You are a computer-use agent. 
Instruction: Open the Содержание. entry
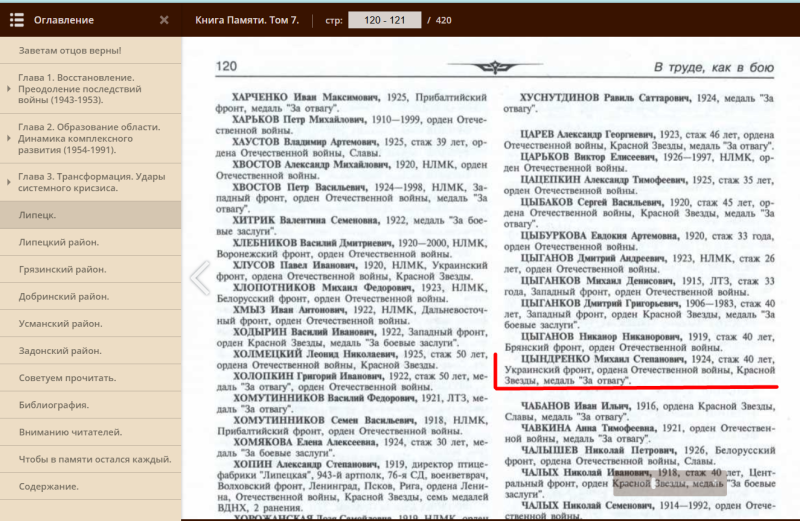click(90, 486)
